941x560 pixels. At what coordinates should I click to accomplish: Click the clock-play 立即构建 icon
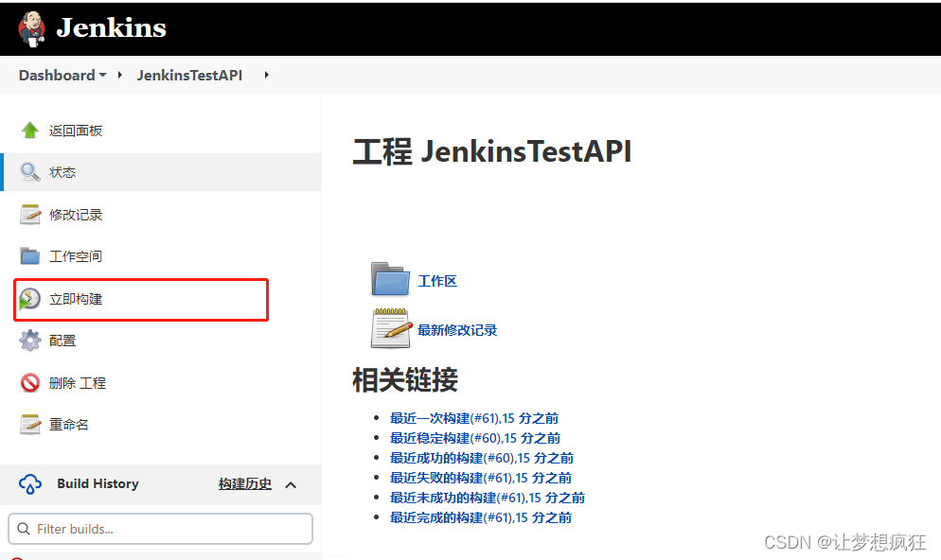tap(29, 299)
